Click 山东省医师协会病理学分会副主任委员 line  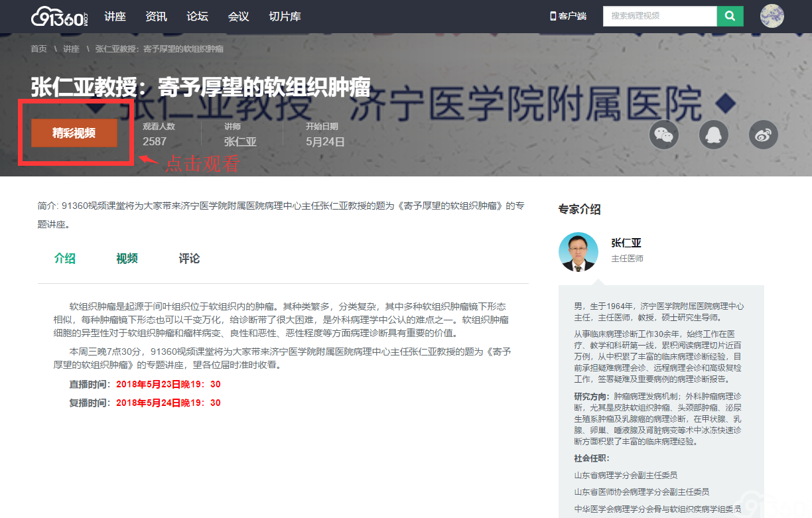point(642,492)
